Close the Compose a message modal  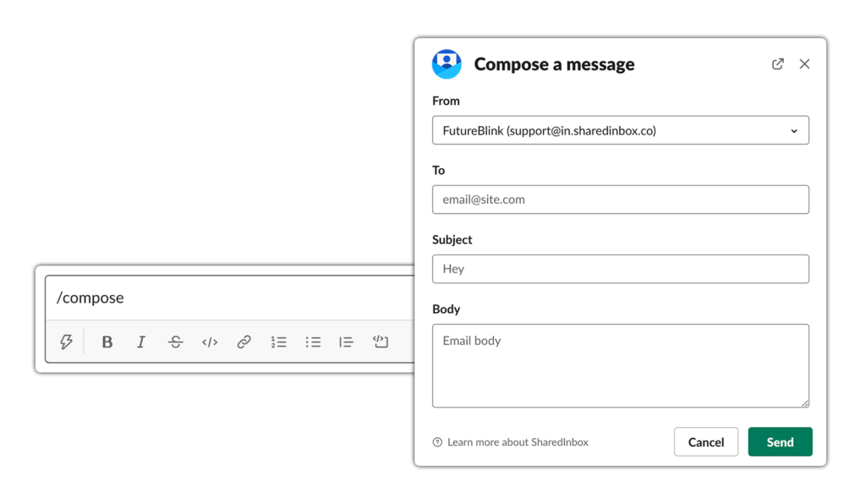pos(804,63)
